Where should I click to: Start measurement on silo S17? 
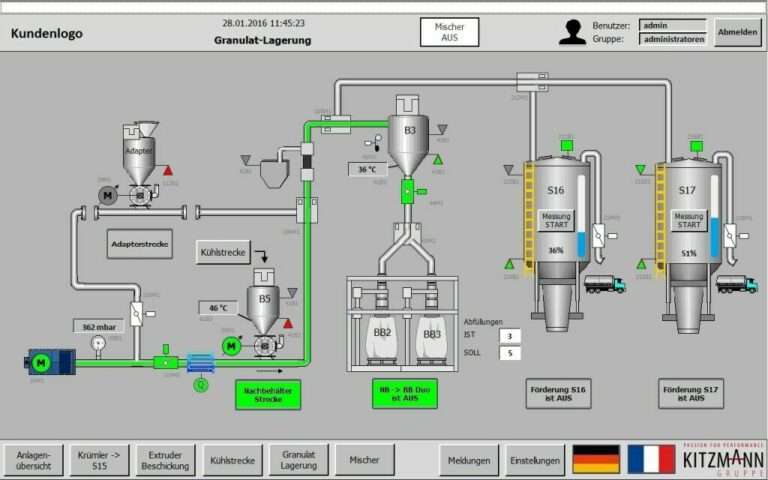689,221
